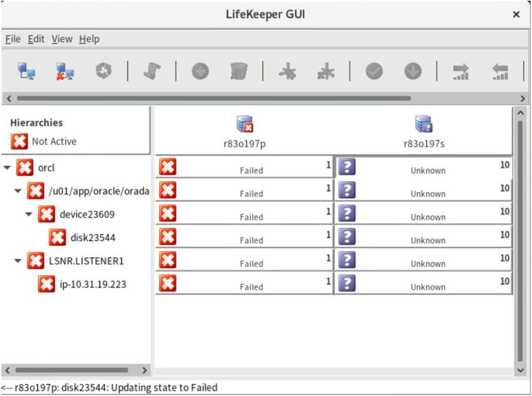The image size is (532, 396).
Task: Click the Extend Resource Hierarchy icon
Action: [461, 72]
